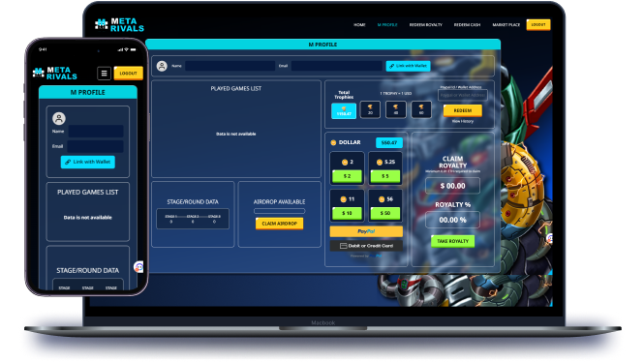
Task: Select the 40 trophies redeem tile
Action: tap(395, 109)
